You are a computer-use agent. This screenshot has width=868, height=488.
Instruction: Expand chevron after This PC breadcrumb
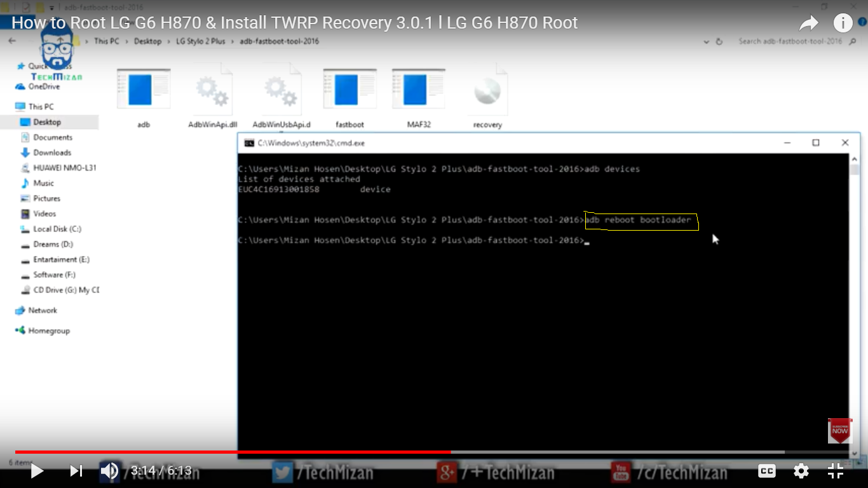tap(126, 41)
